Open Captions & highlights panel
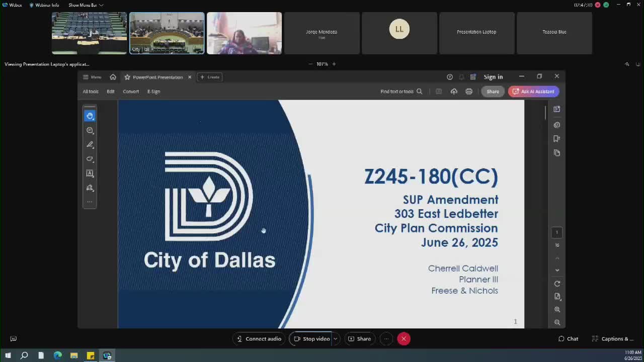 (x=613, y=339)
